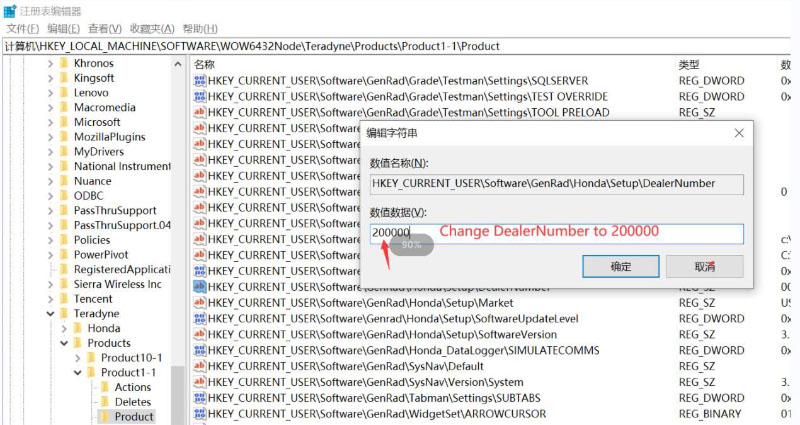Click the DWORD icon of TEST OVERRIDE value
This screenshot has height=425, width=800.
point(199,96)
